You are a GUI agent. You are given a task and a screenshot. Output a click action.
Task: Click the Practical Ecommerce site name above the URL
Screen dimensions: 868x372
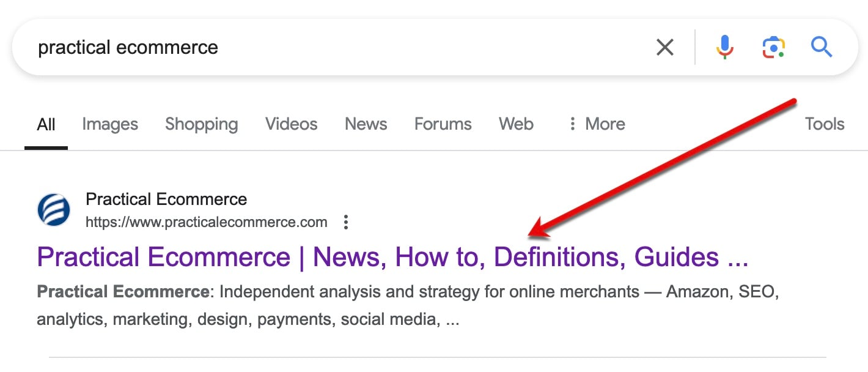[x=166, y=199]
